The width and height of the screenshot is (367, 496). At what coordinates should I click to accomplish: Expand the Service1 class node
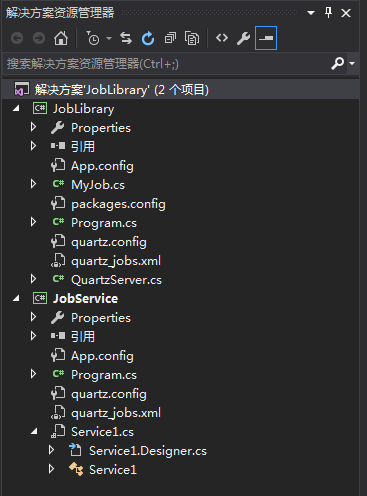tap(51, 469)
